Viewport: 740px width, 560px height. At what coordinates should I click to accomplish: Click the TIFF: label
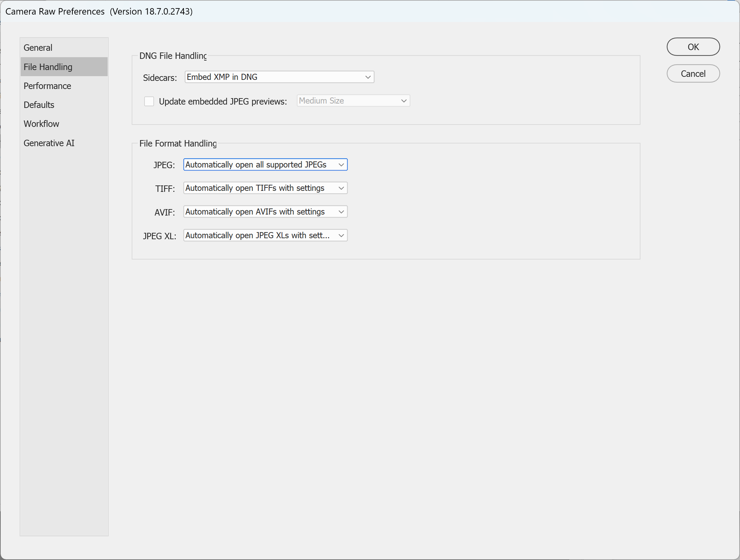[165, 189]
